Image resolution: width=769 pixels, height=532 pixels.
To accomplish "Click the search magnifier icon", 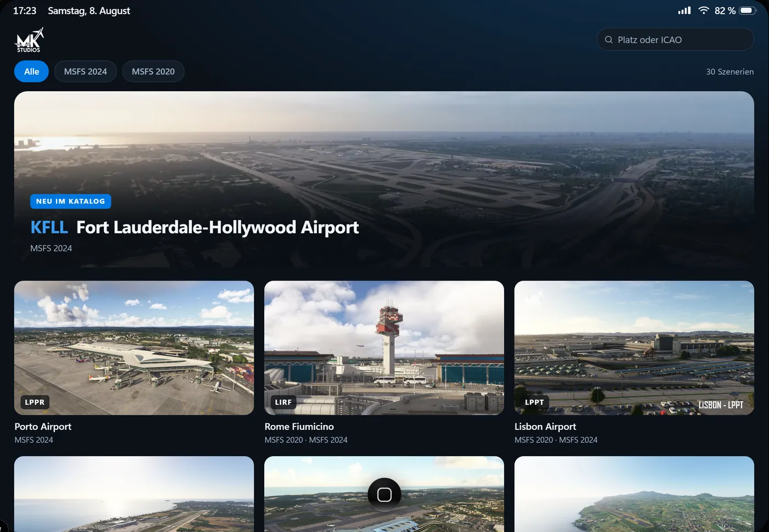I will click(609, 40).
